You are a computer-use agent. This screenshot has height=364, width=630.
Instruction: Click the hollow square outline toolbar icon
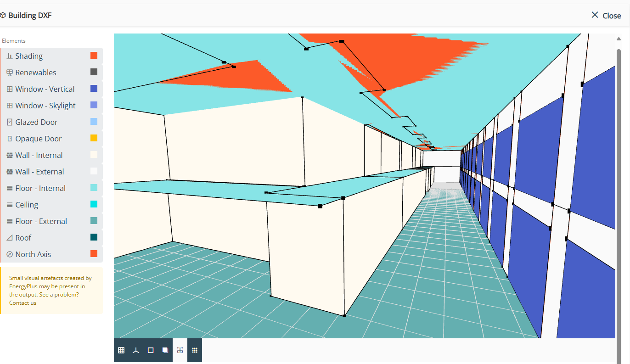pyautogui.click(x=151, y=350)
